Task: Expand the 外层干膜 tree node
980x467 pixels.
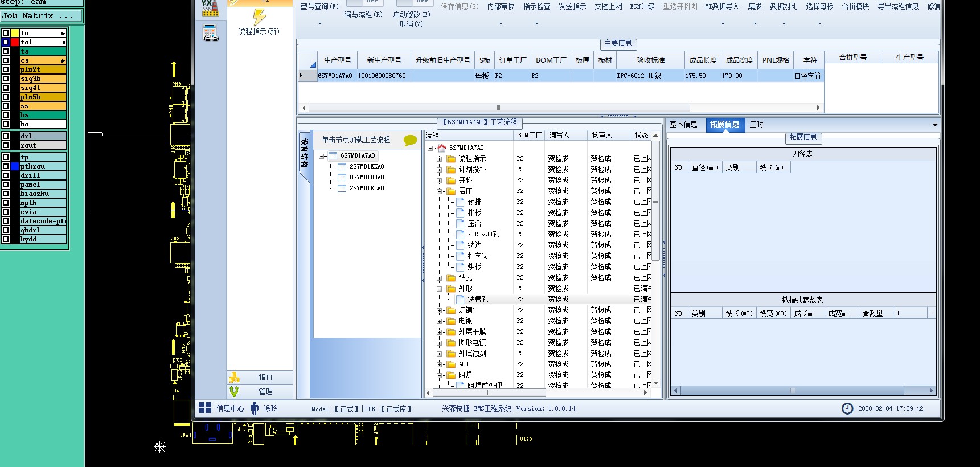Action: coord(440,332)
